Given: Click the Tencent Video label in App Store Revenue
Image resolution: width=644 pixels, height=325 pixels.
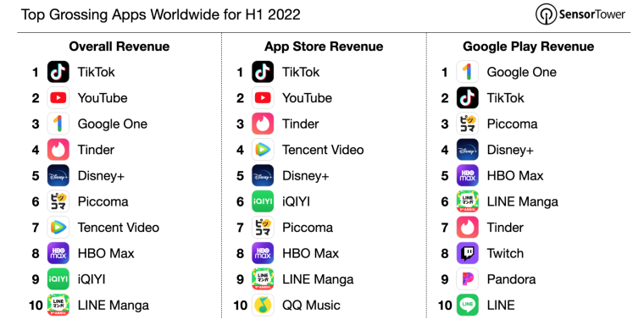Looking at the screenshot, I should (x=323, y=150).
